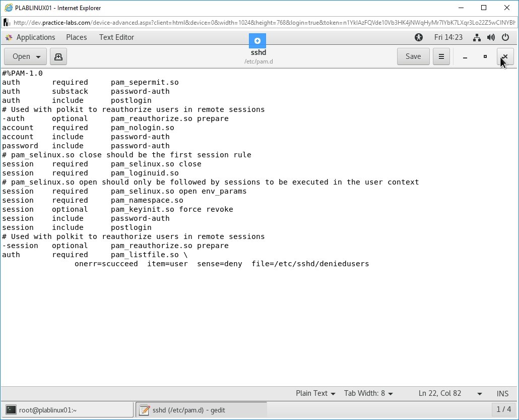Click the accessibility icon in the top bar
This screenshot has width=519, height=420.
coord(419,37)
